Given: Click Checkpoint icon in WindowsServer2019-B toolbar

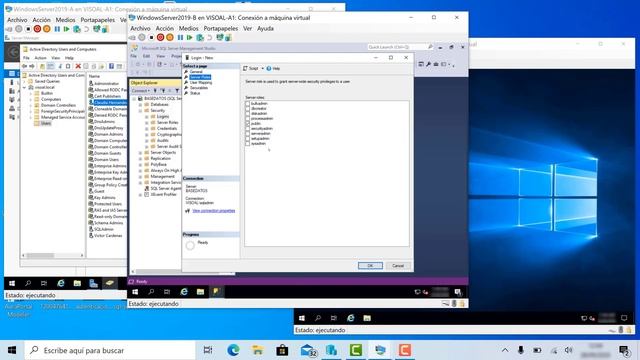Looking at the screenshot, I should (200, 38).
